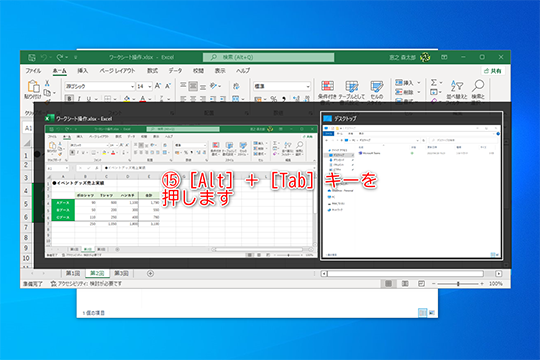Viewport: 540px width, 360px height.
Task: Click the 共有 share button
Action: (x=493, y=71)
